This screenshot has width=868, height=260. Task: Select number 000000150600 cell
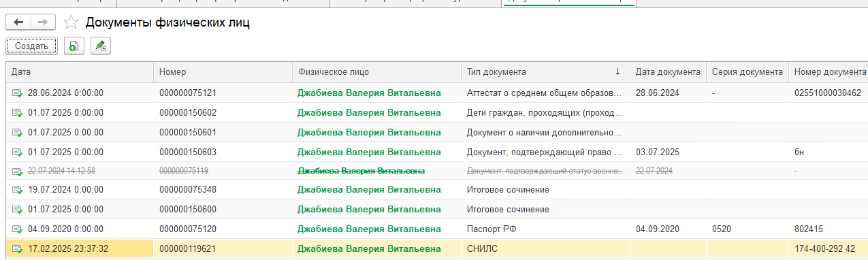pos(188,210)
